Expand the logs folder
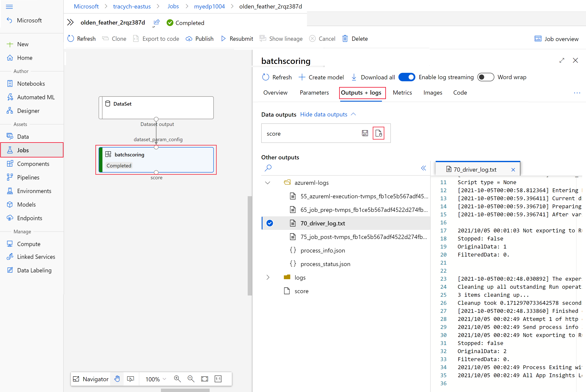Image resolution: width=586 pixels, height=392 pixels. tap(268, 277)
